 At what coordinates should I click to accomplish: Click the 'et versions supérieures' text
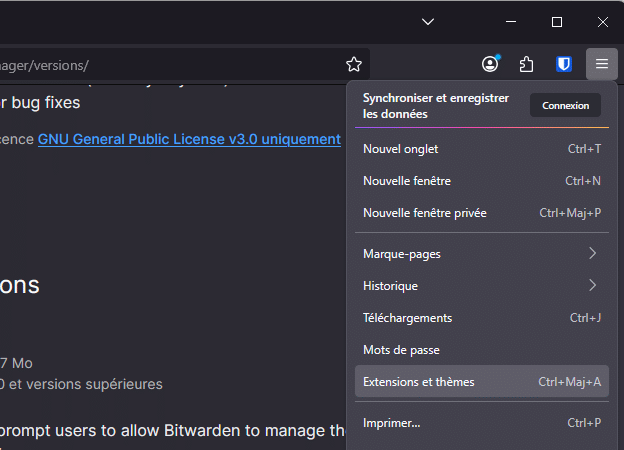(86, 384)
